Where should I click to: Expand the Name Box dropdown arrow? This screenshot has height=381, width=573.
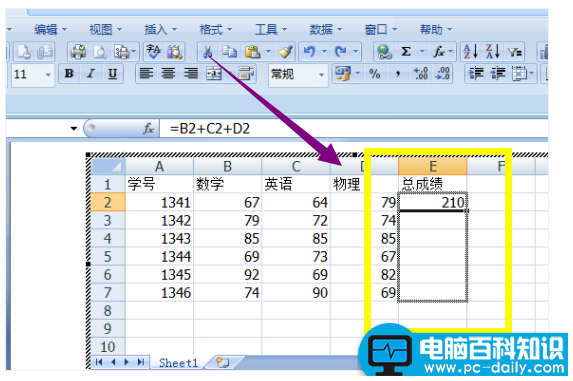pos(74,129)
